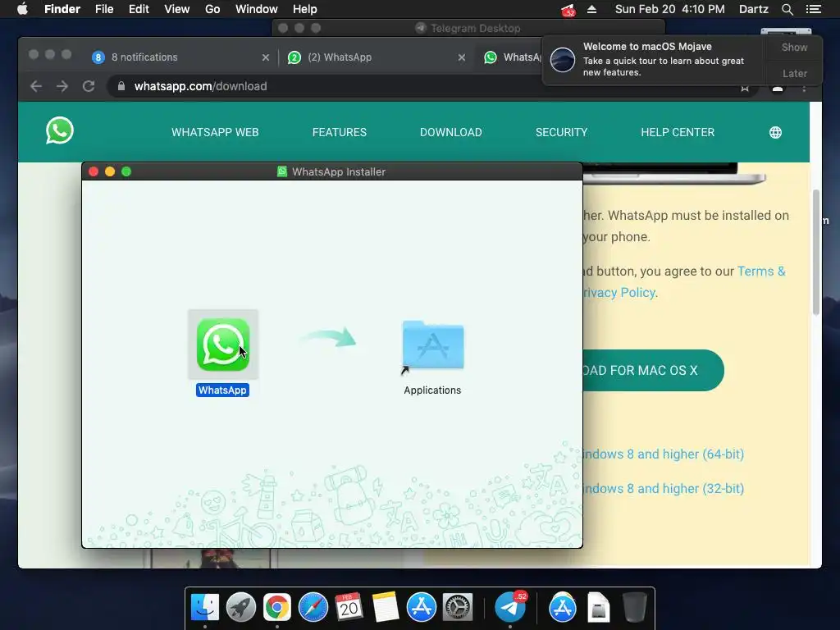
Task: Open Calendar from the Dock
Action: tap(349, 608)
